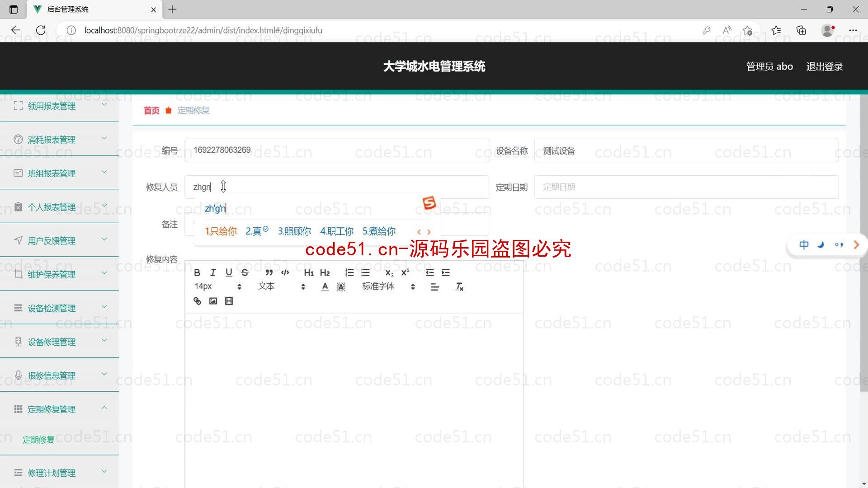The width and height of the screenshot is (868, 488).
Task: Go to next IME candidate page
Action: [x=429, y=232]
